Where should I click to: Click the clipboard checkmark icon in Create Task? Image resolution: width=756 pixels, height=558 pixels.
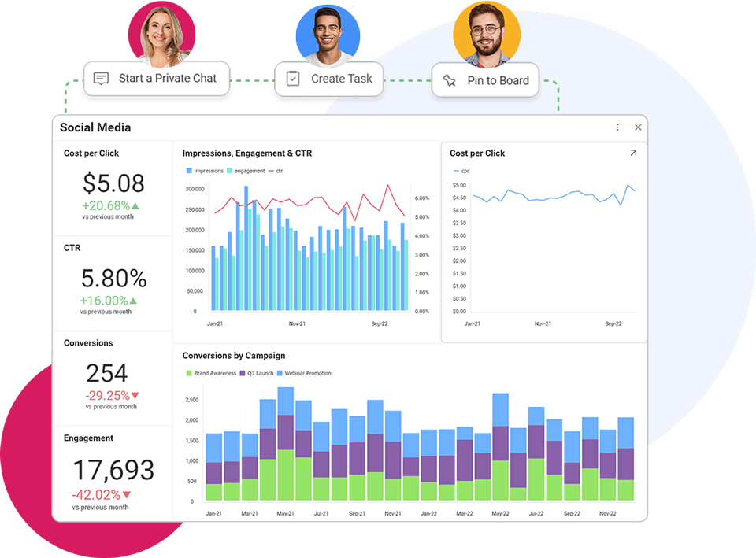click(293, 79)
